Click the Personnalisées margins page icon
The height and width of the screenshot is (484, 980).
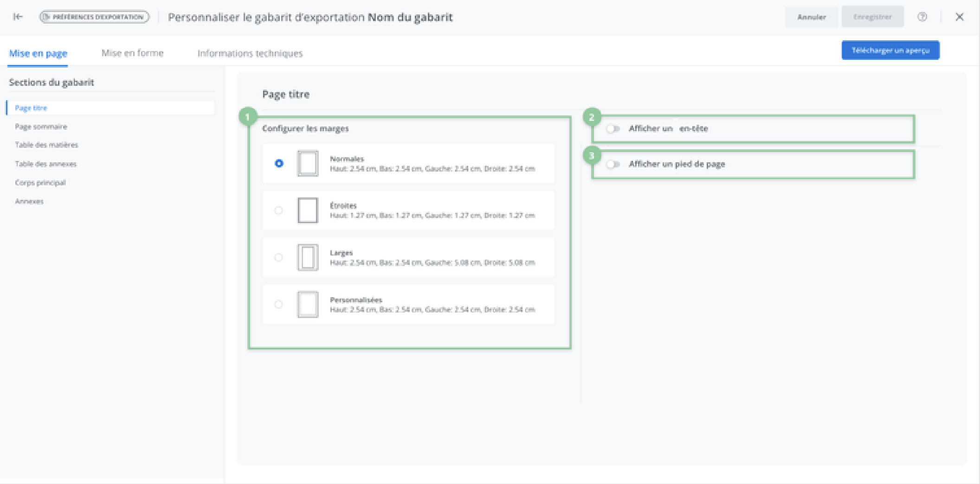click(x=308, y=305)
